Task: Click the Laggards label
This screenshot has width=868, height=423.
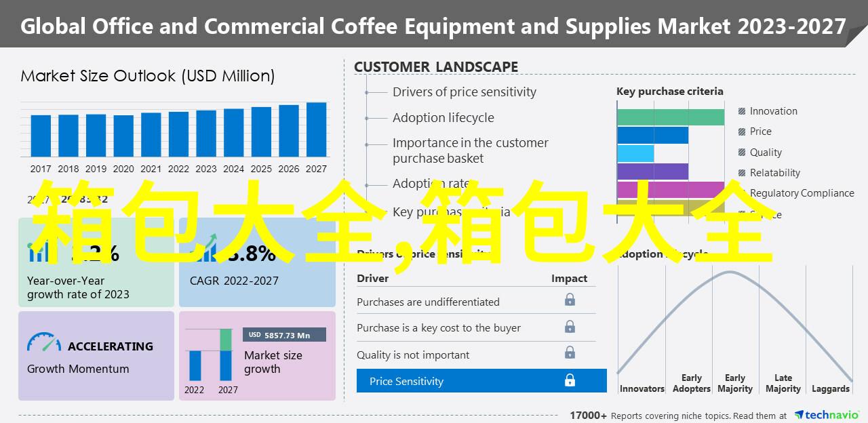Action: pos(831,388)
